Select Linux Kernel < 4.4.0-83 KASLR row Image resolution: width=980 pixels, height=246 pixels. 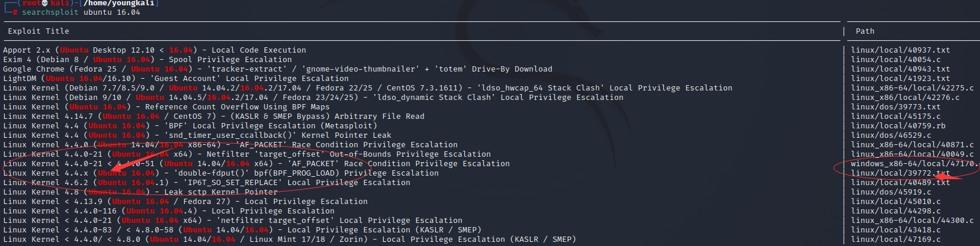pyautogui.click(x=242, y=230)
